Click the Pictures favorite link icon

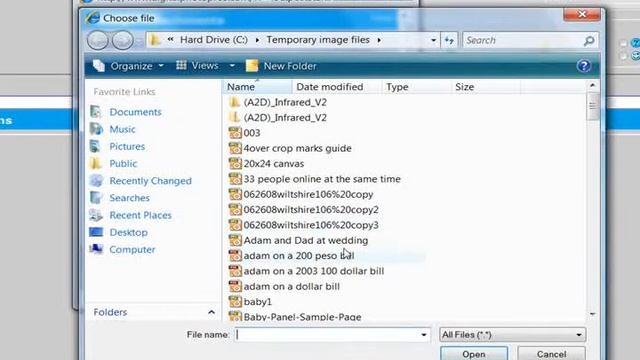tap(96, 146)
